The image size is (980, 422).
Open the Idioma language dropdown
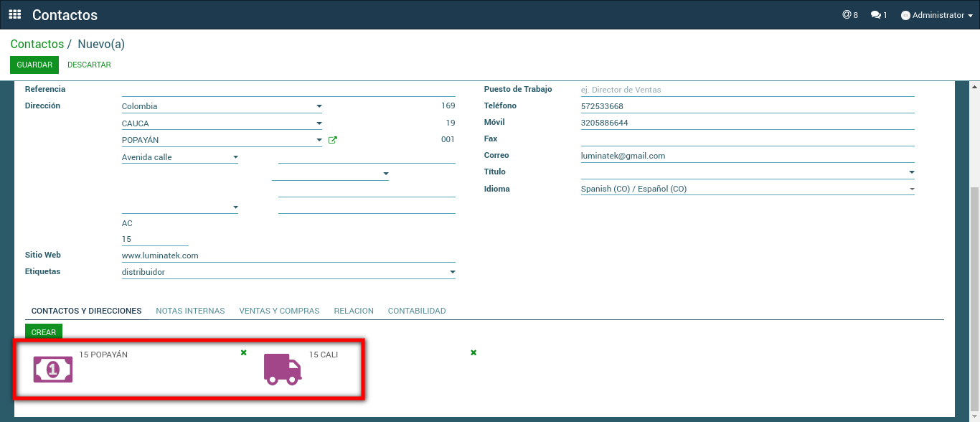911,189
